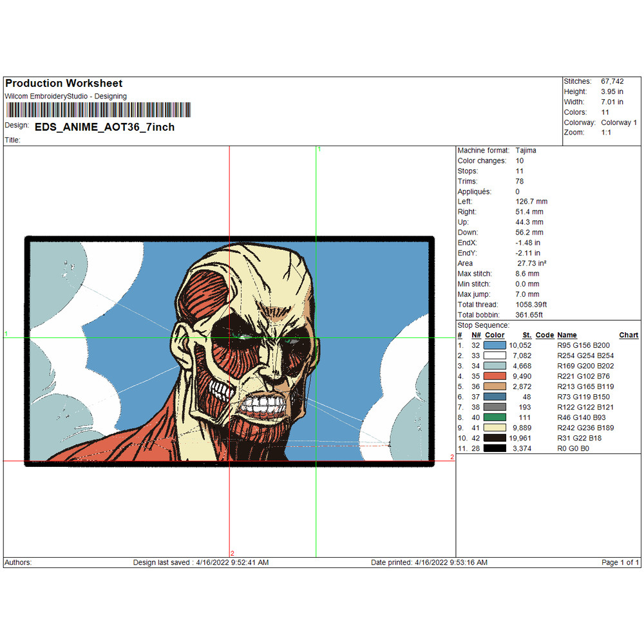The height and width of the screenshot is (644, 644).
Task: Click the titan face in the design preview
Action: click(x=258, y=348)
